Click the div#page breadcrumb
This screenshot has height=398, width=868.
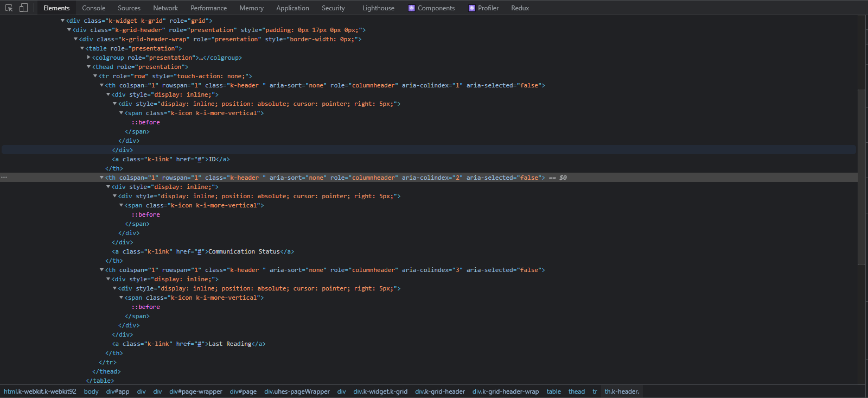coord(243,391)
